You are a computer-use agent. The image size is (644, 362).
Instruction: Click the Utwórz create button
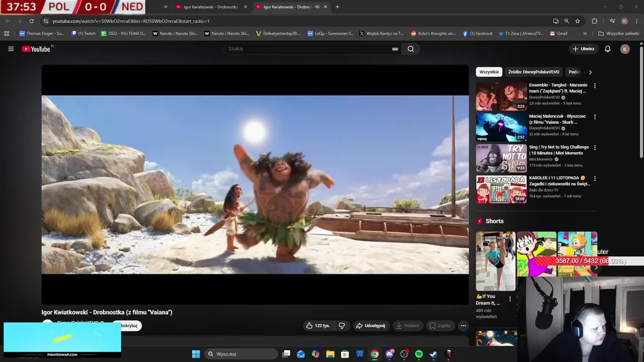click(584, 49)
